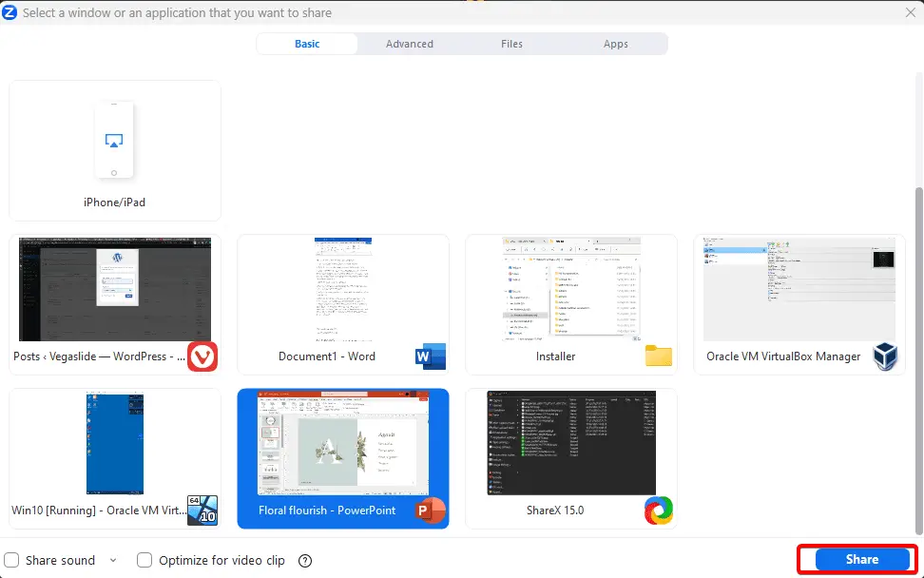The height and width of the screenshot is (578, 924).
Task: Click the folder icon on Installer tile
Action: point(658,356)
